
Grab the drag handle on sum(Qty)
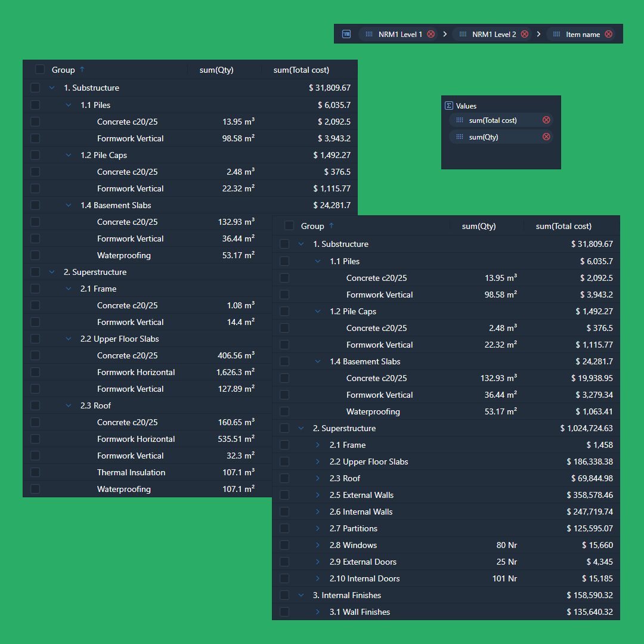tap(459, 136)
